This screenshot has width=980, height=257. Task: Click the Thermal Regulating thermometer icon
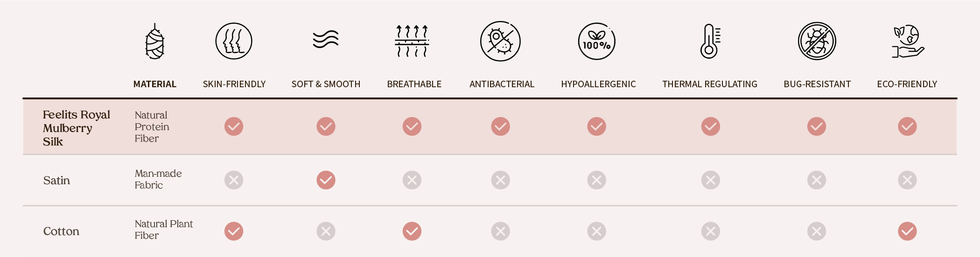710,41
